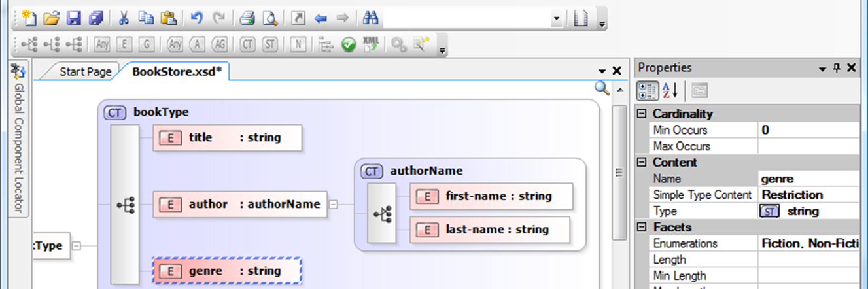Click the magnifier zoom icon in the diagram

[x=602, y=89]
